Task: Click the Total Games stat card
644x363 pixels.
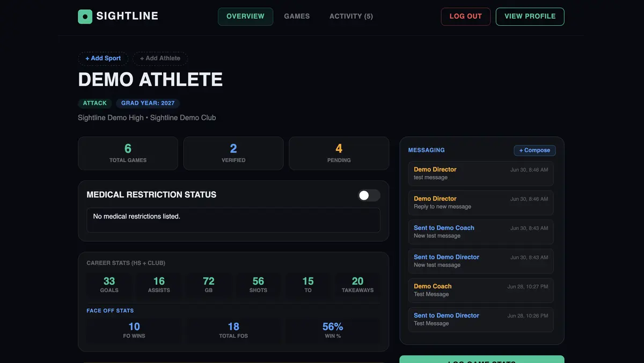Action: (x=128, y=153)
